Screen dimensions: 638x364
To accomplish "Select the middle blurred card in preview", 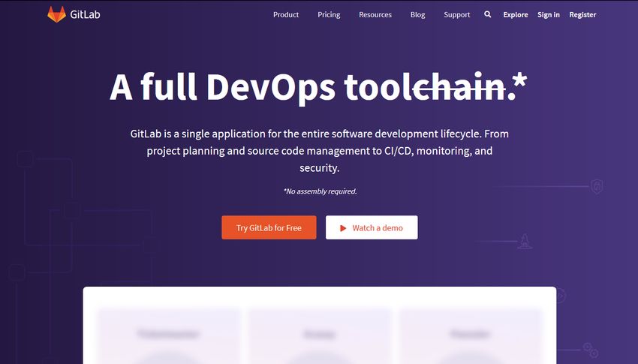I will (x=320, y=335).
